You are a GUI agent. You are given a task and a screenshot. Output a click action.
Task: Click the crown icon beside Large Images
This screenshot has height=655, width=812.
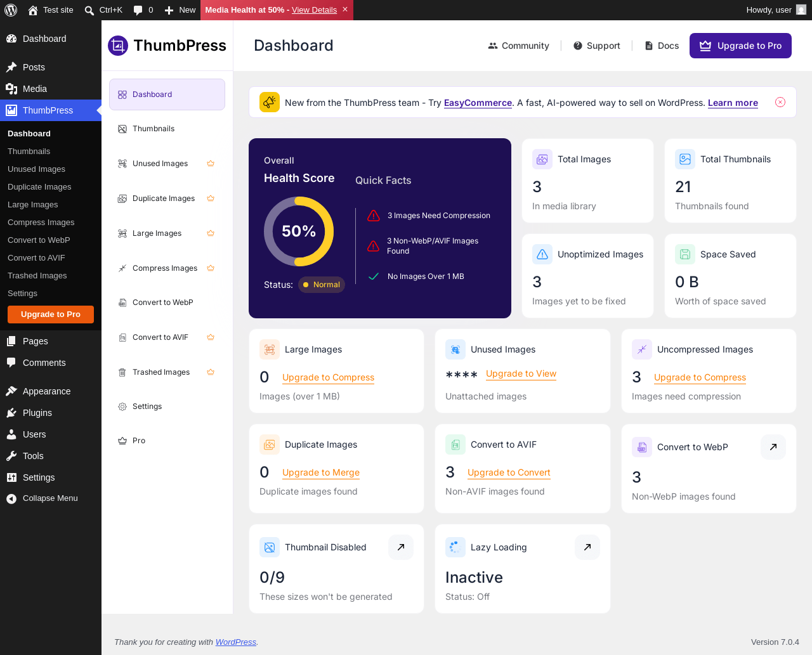[x=211, y=233]
